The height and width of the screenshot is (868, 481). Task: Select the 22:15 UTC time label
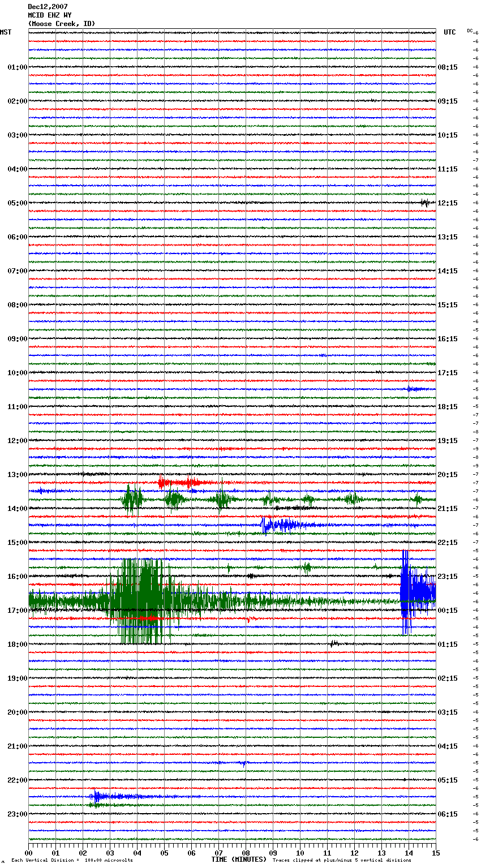pyautogui.click(x=448, y=543)
